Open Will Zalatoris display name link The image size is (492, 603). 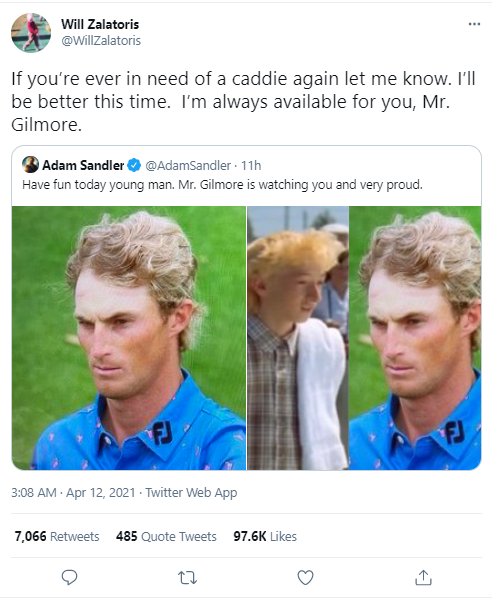(x=100, y=24)
